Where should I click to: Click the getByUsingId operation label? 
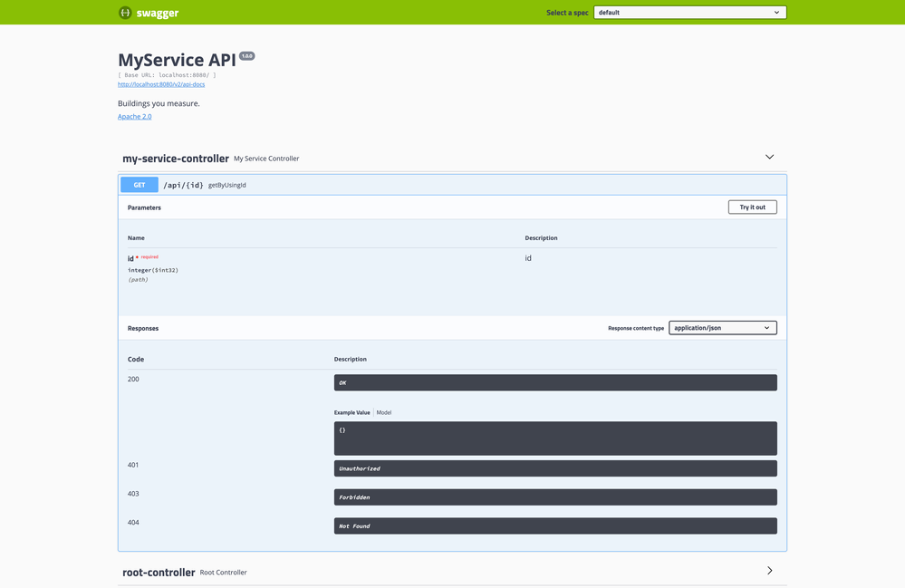coord(226,185)
